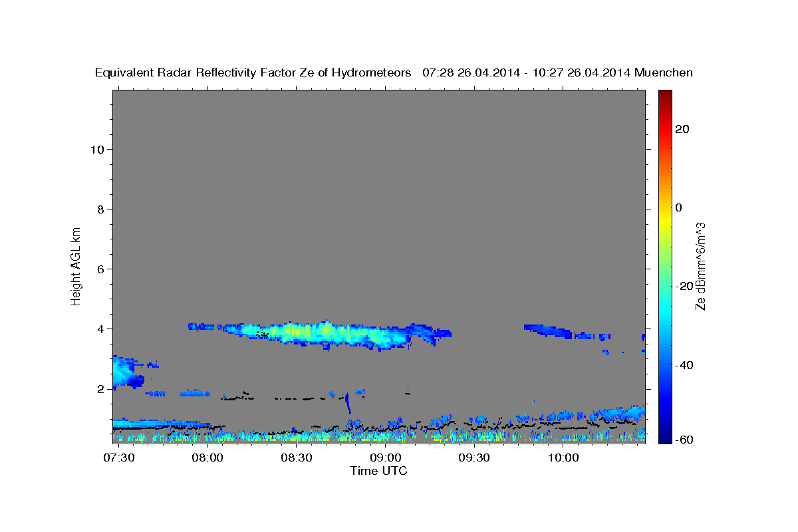Click the colorbar tick value '0'

(680, 207)
